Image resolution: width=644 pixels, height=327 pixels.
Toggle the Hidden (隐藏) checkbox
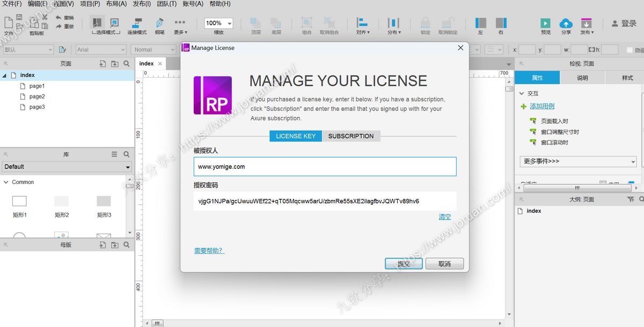(x=630, y=50)
